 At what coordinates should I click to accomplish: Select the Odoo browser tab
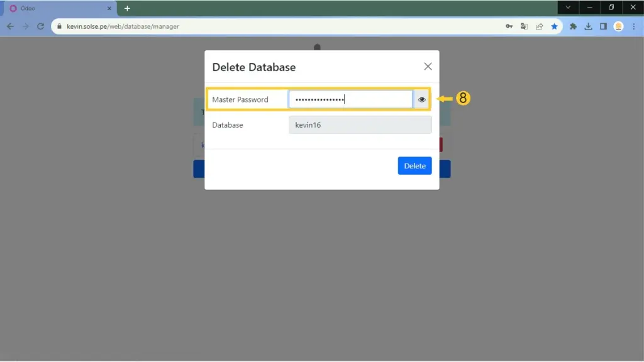pyautogui.click(x=57, y=8)
